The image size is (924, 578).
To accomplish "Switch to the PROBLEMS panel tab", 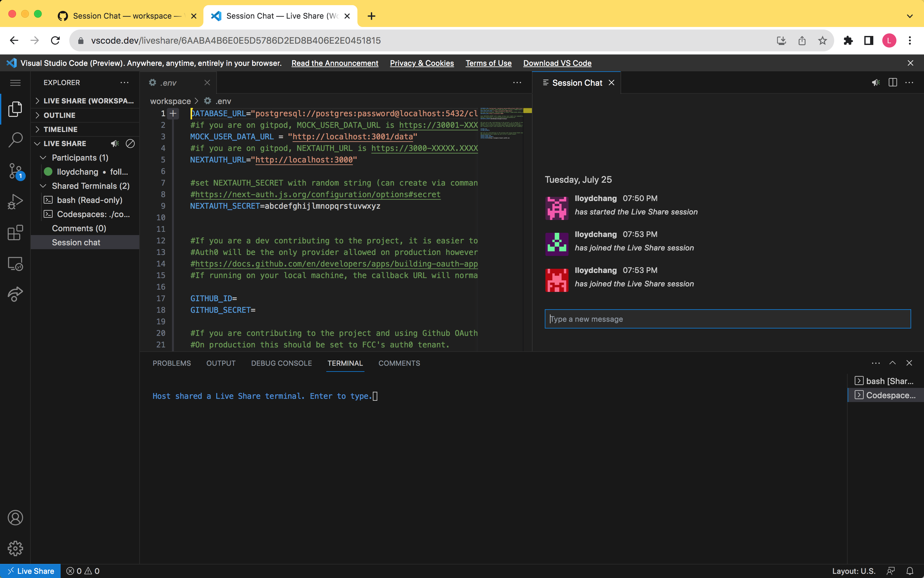I will [x=172, y=363].
